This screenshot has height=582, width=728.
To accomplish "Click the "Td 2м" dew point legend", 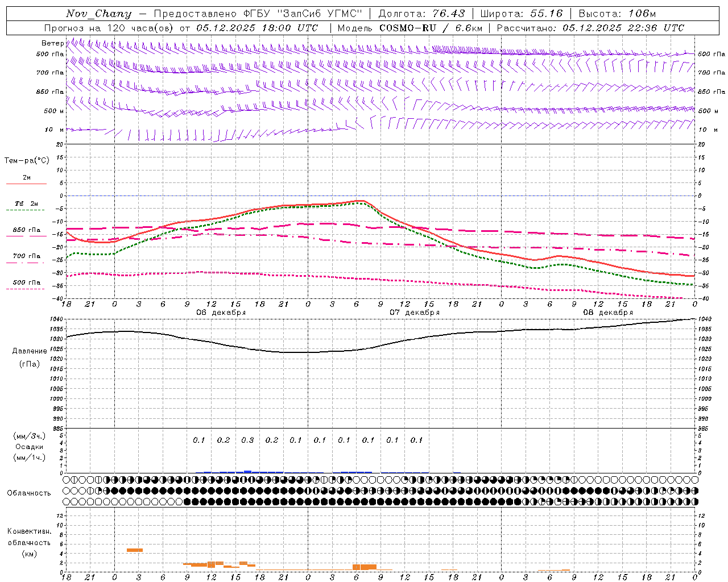I will (27, 203).
